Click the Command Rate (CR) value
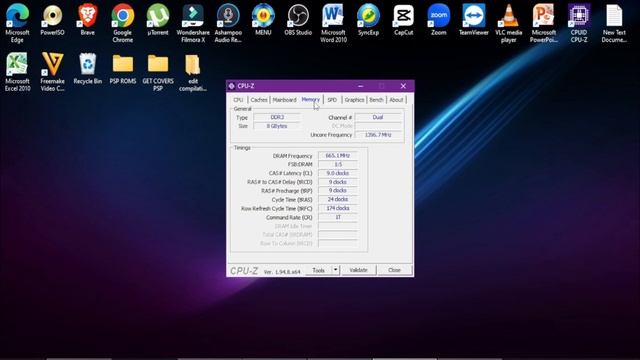The width and height of the screenshot is (640, 360). tap(338, 217)
